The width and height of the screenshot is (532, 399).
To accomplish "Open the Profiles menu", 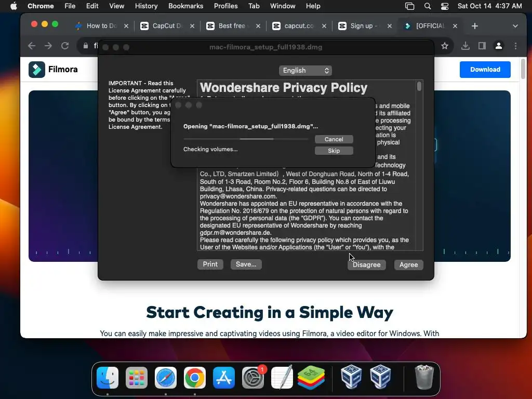I will (x=225, y=6).
